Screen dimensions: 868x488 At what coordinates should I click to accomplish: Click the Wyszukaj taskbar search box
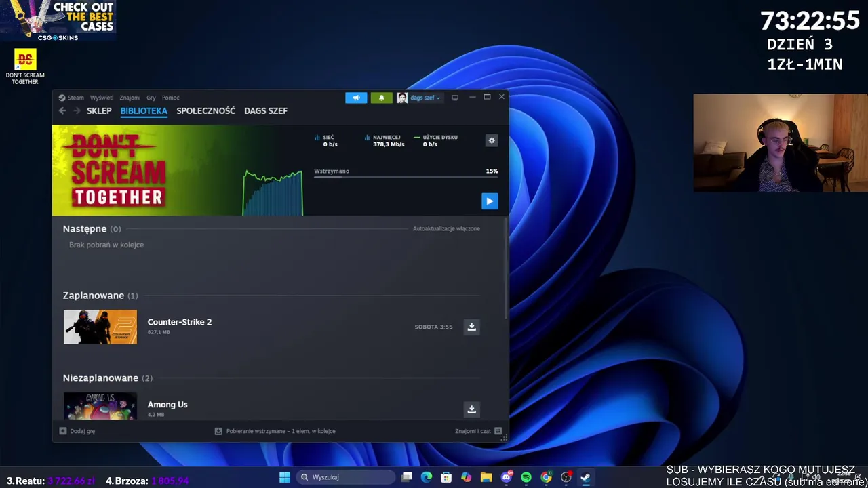coord(346,477)
